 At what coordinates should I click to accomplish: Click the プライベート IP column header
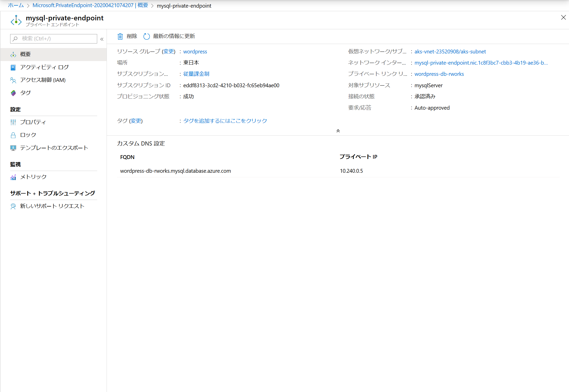pyautogui.click(x=358, y=157)
